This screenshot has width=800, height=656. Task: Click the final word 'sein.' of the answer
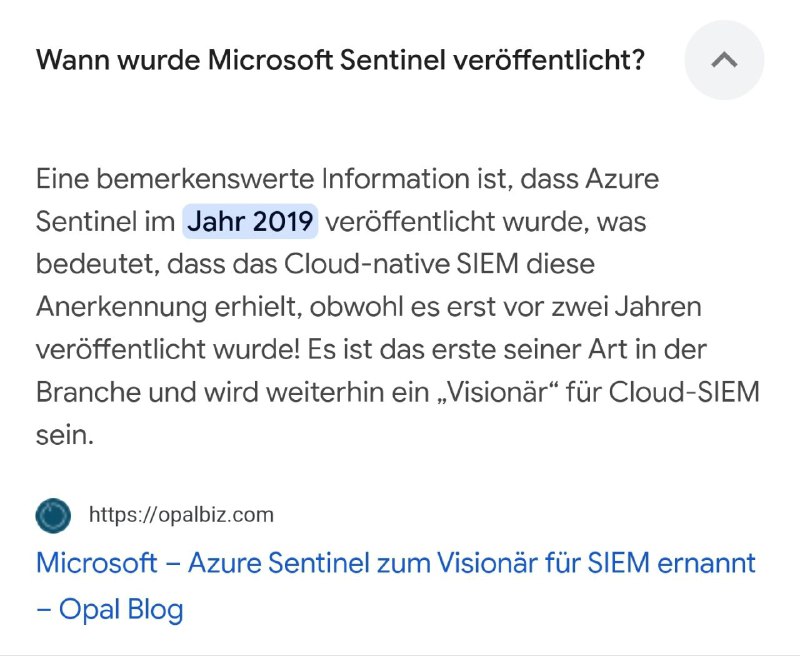click(65, 435)
